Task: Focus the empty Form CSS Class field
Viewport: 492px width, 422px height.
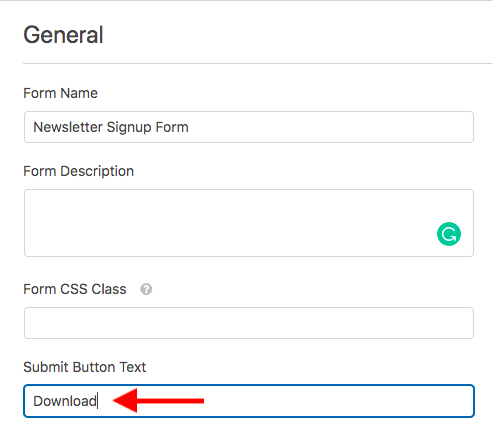Action: (249, 323)
